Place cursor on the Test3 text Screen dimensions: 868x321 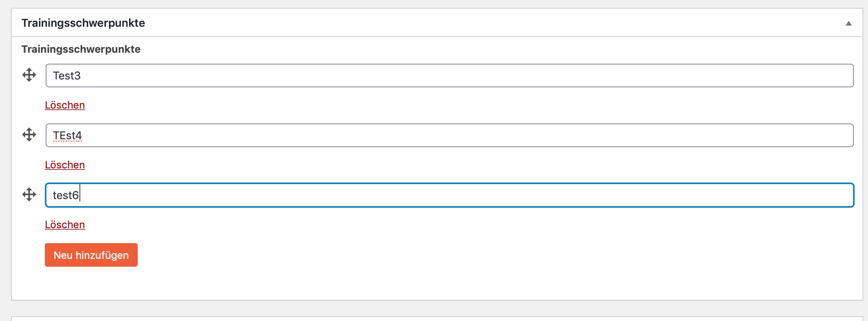67,76
